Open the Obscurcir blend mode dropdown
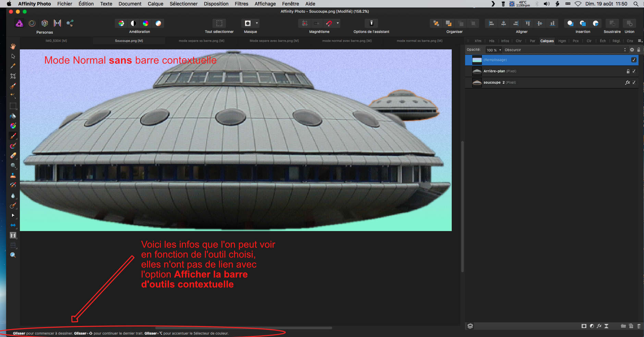 point(565,50)
